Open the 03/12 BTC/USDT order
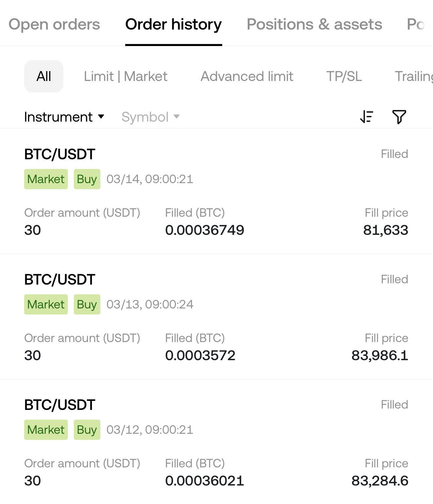Image resolution: width=433 pixels, height=504 pixels. [216, 442]
